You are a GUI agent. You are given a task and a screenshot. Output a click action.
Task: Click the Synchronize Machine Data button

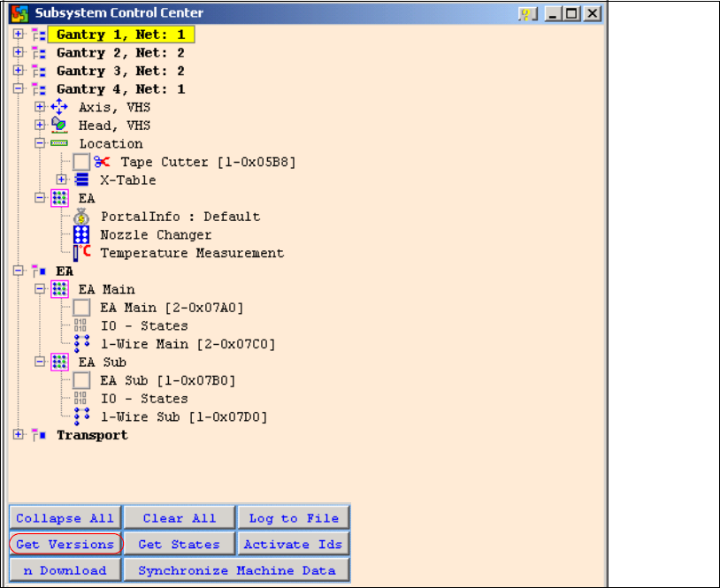tap(236, 570)
